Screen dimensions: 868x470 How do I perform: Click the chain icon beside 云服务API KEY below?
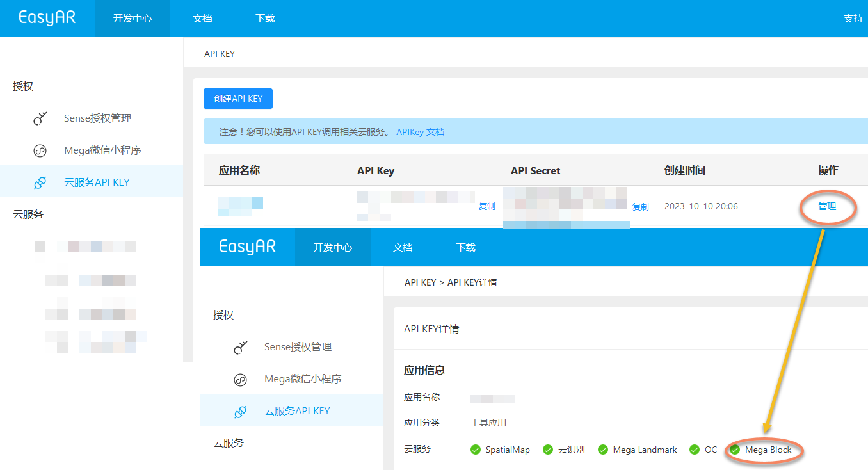241,410
